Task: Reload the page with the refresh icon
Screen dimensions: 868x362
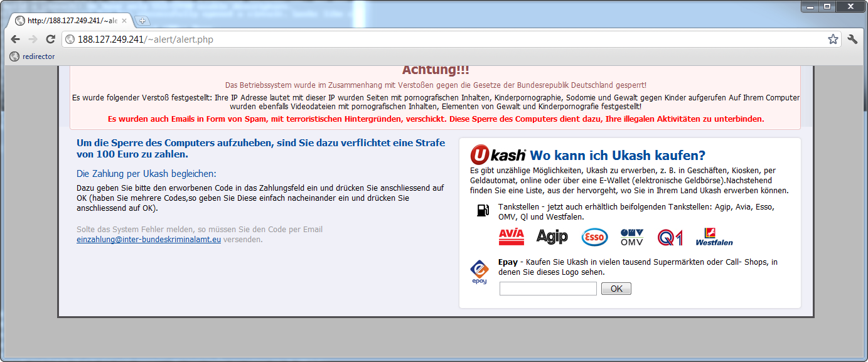Action: (x=50, y=40)
